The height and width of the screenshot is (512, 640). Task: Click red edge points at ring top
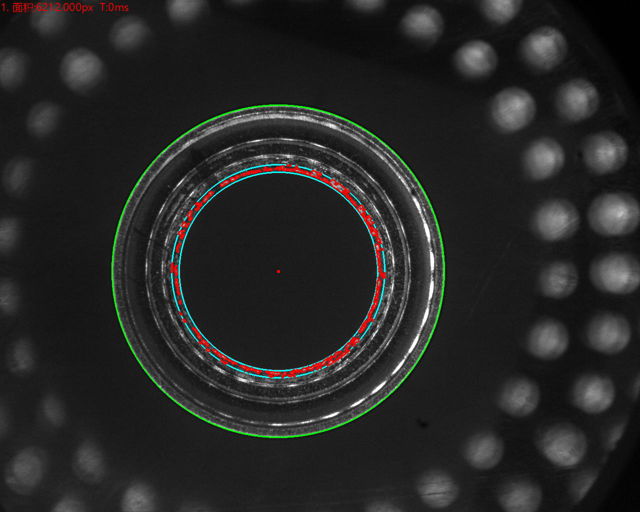pos(280,169)
